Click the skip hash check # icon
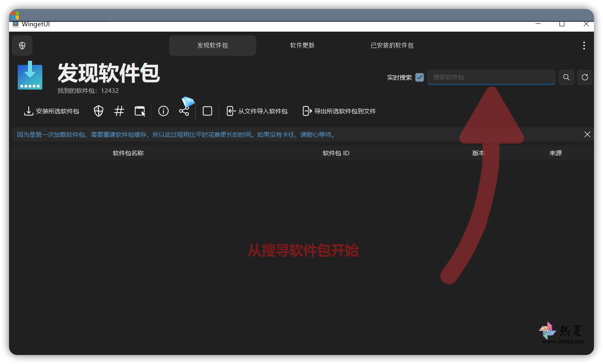603x364 pixels. (x=119, y=111)
